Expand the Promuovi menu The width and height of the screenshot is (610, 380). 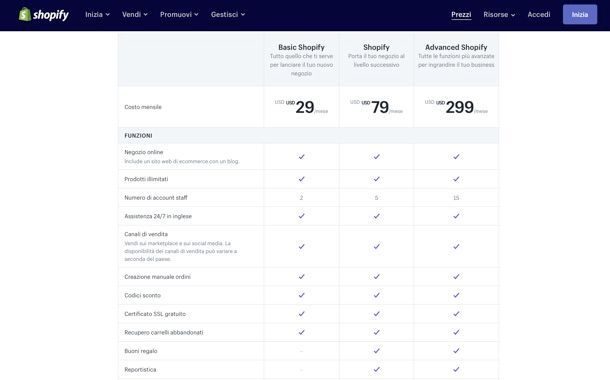179,14
